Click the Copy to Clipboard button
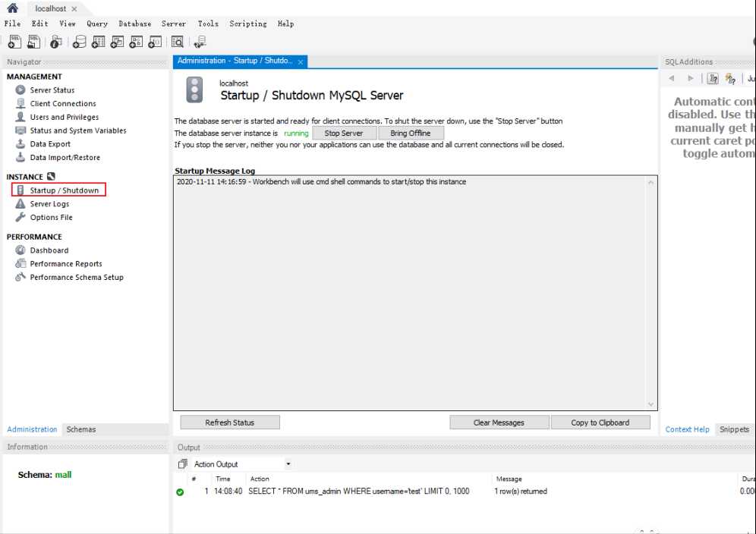The image size is (756, 534). (x=600, y=422)
